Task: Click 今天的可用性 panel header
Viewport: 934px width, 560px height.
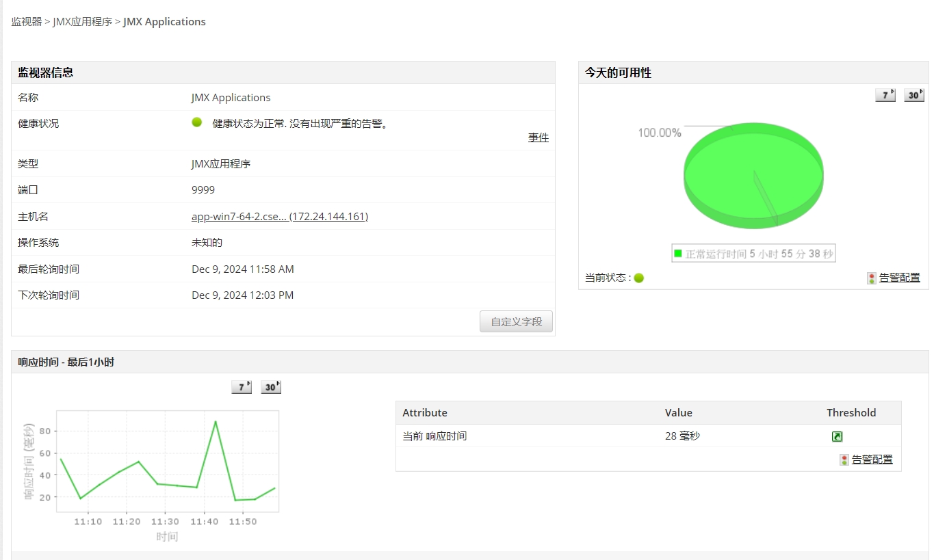Action: (x=753, y=72)
